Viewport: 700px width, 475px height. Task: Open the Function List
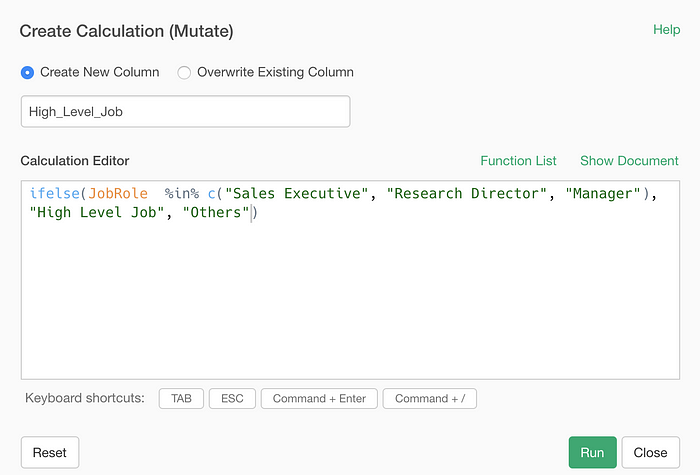518,161
